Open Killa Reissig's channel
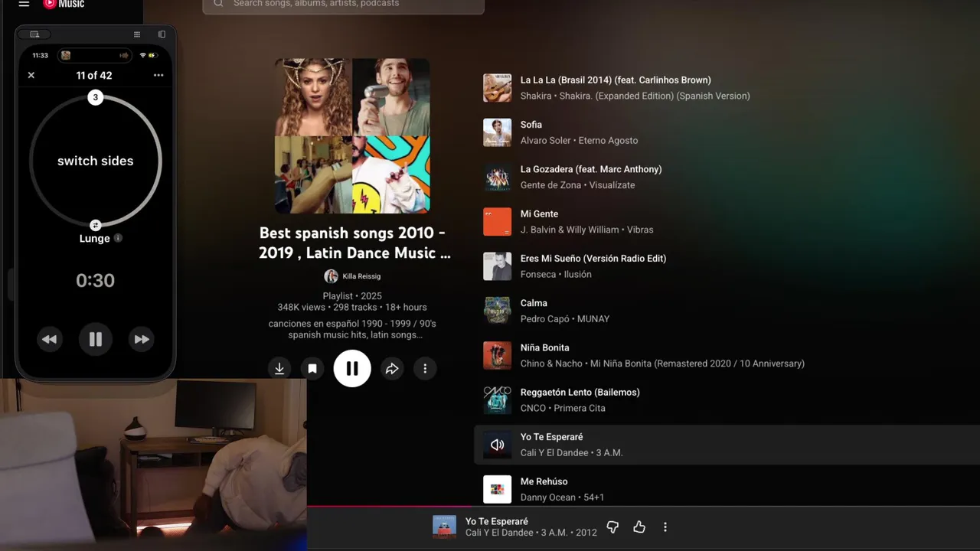 click(353, 276)
